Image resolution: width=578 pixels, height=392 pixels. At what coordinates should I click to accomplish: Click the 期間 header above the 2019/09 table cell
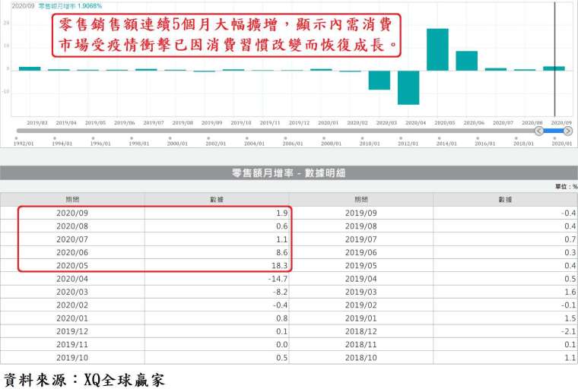click(361, 200)
